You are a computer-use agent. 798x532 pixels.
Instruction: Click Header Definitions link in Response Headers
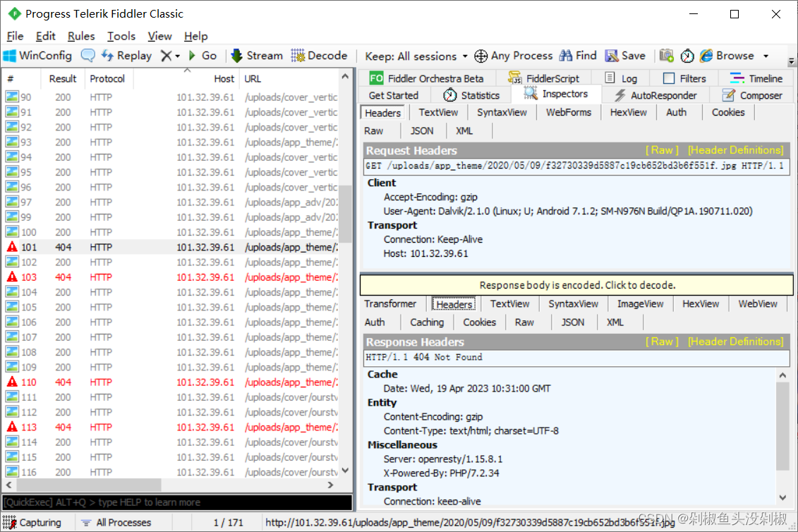click(736, 341)
